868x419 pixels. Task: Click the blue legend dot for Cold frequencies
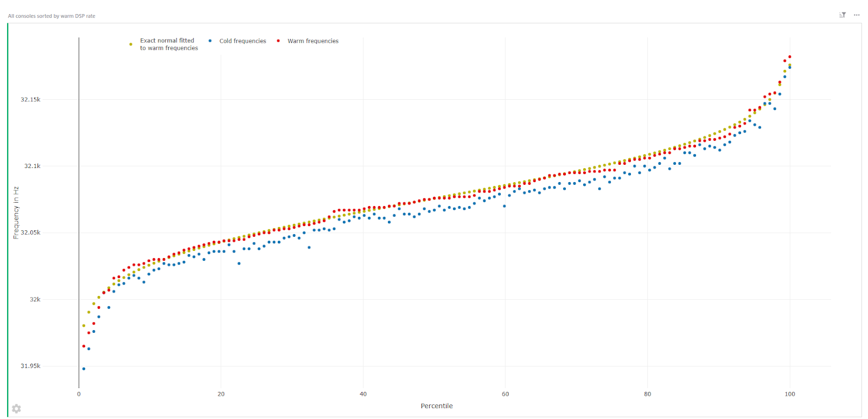pyautogui.click(x=210, y=41)
